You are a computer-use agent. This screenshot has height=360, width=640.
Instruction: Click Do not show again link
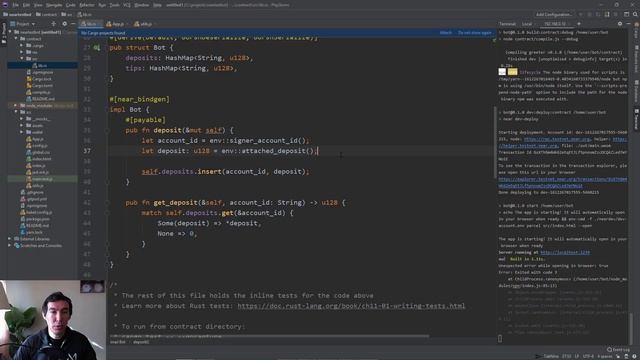tap(475, 33)
